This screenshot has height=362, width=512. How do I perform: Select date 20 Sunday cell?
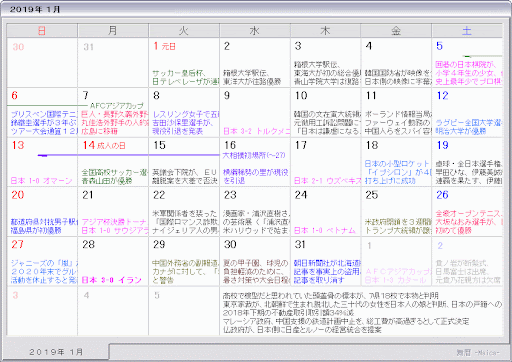[42, 212]
